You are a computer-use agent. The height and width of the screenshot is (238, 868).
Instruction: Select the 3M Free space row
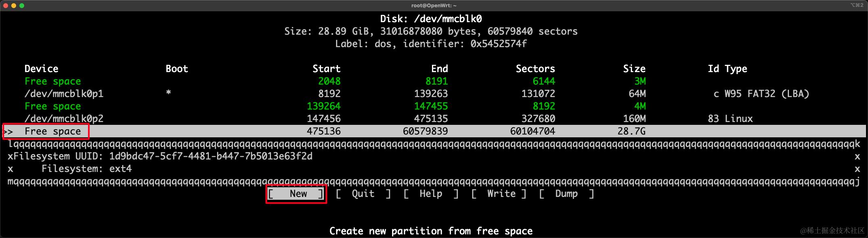click(x=434, y=81)
